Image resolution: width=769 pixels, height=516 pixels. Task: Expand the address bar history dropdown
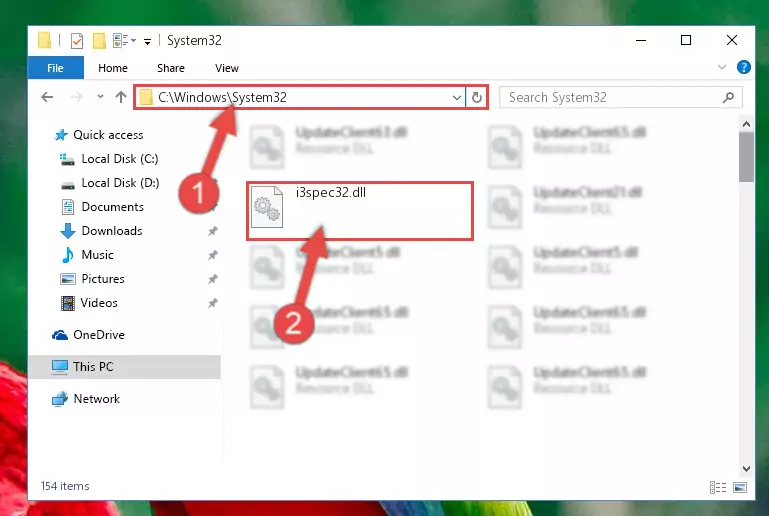coord(457,97)
